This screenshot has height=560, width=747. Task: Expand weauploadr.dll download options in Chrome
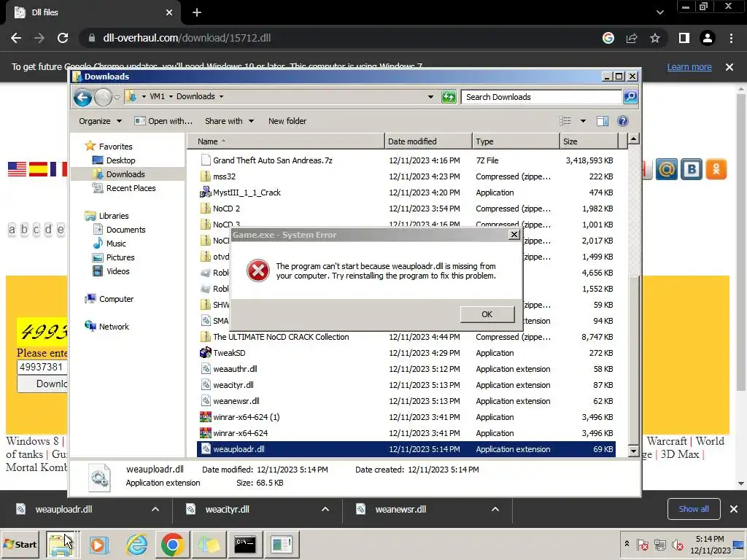(155, 510)
